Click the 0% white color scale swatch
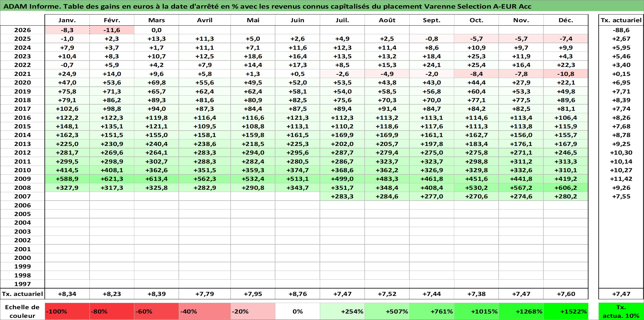The image size is (644, 320). pos(298,311)
